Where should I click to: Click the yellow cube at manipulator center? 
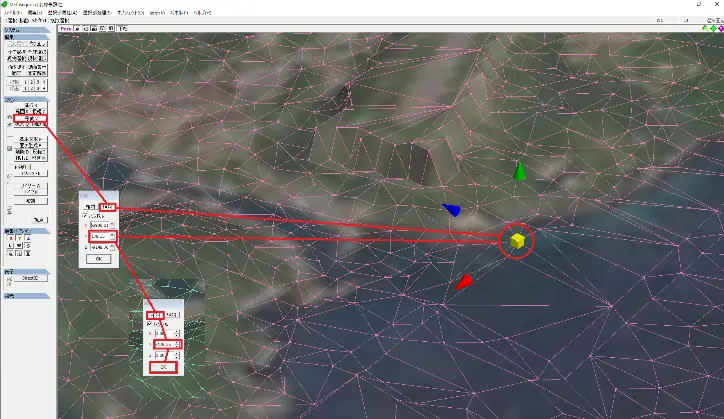pos(517,241)
